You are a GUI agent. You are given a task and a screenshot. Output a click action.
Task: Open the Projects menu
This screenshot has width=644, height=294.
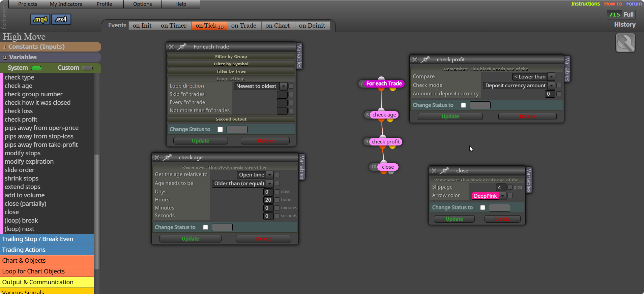tap(28, 4)
